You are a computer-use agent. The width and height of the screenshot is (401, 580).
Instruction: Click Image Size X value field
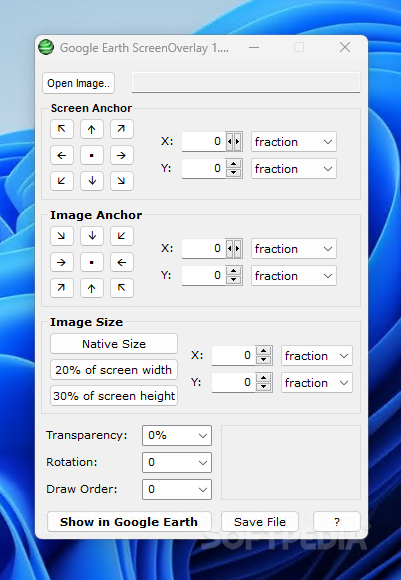pos(233,355)
